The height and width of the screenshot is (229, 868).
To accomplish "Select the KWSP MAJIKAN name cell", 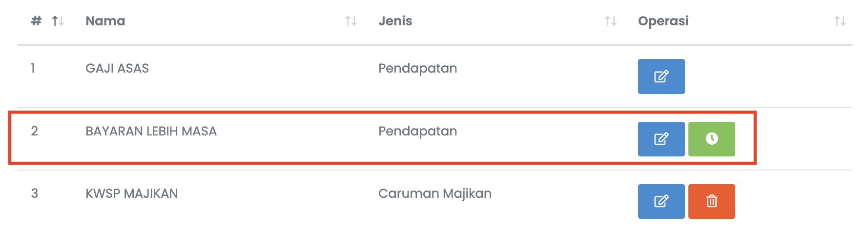I will (131, 193).
